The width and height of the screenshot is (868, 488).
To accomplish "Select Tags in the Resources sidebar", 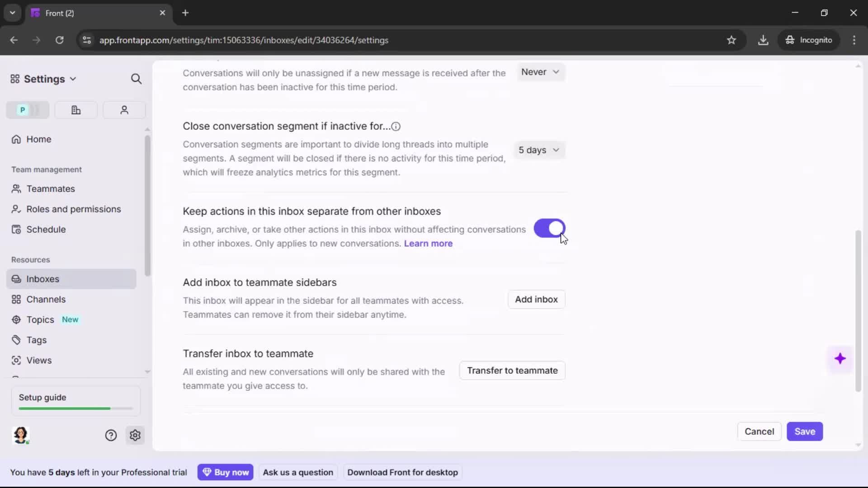I will click(x=36, y=340).
